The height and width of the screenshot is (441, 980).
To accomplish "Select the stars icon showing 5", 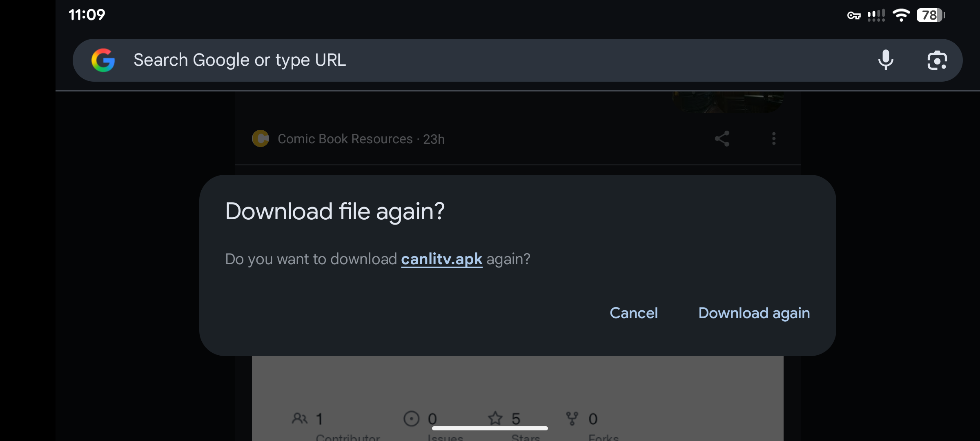I will point(496,418).
